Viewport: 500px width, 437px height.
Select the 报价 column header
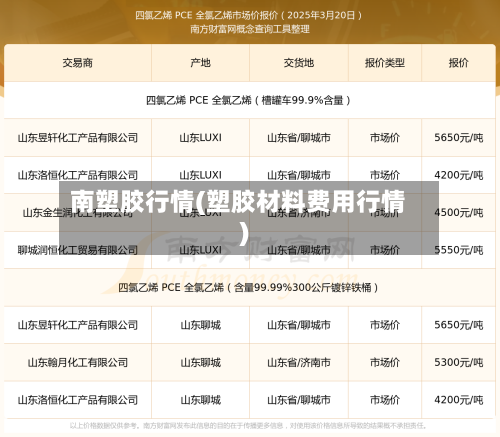(458, 63)
